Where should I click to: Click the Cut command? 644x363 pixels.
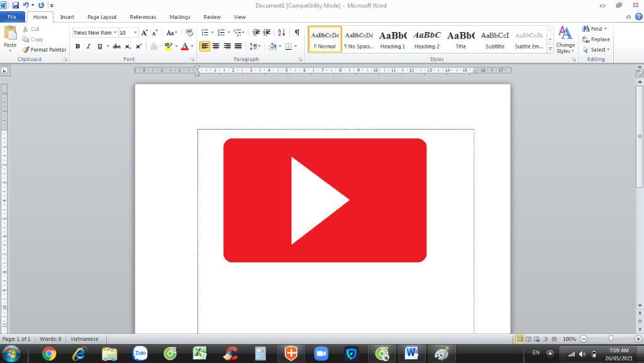pos(31,29)
